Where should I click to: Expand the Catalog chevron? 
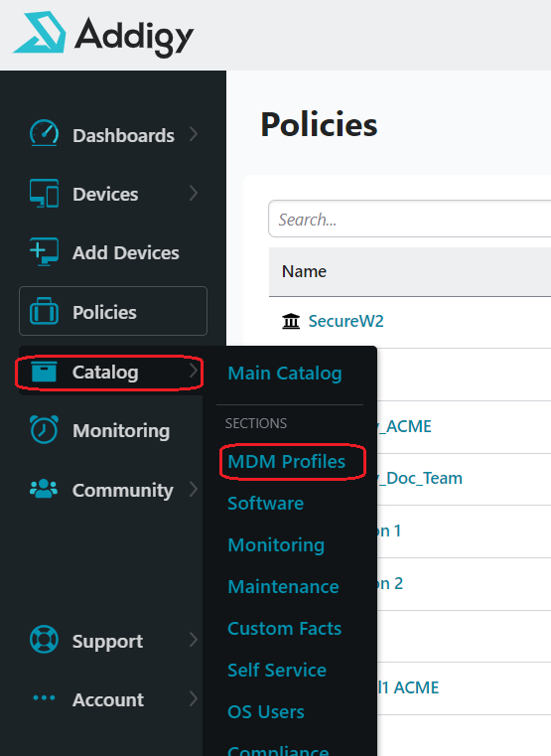pos(194,371)
